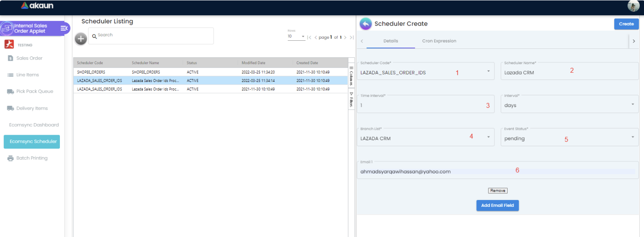Click the round plus add scheduler icon
The image size is (644, 237).
(81, 39)
